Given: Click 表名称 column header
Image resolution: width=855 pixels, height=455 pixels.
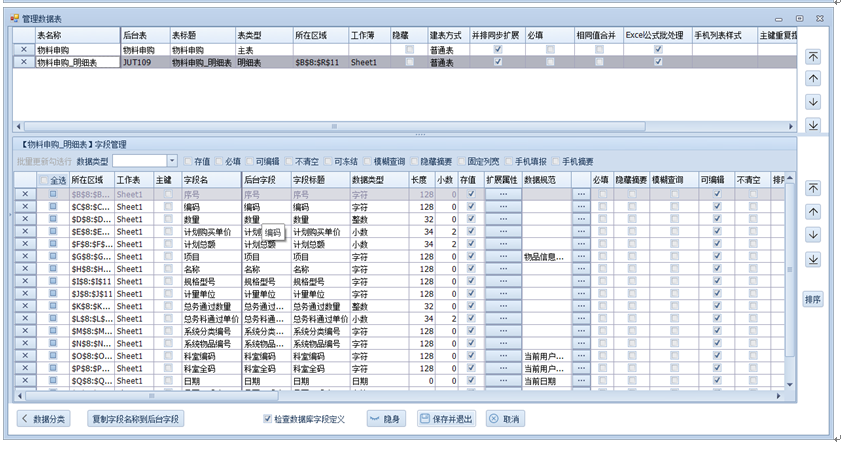Looking at the screenshot, I should pyautogui.click(x=77, y=35).
